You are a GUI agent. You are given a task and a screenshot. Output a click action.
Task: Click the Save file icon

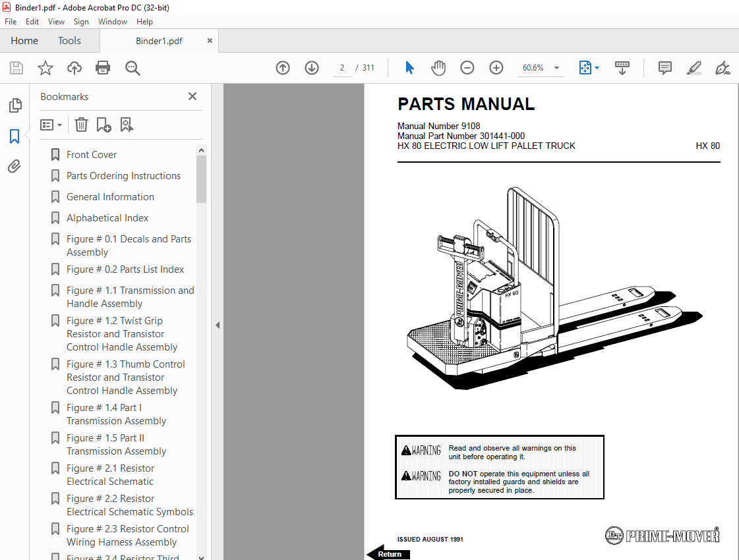pyautogui.click(x=16, y=68)
